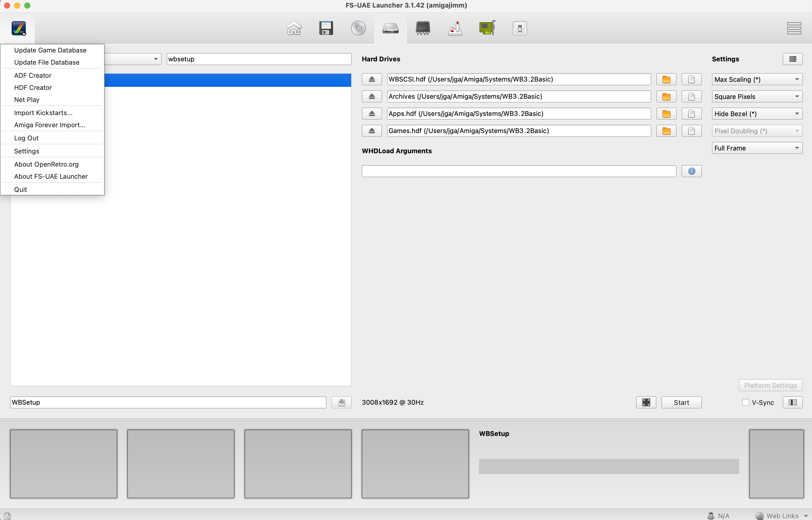Image resolution: width=812 pixels, height=520 pixels.
Task: Open the Square Pixels dropdown
Action: (x=757, y=97)
